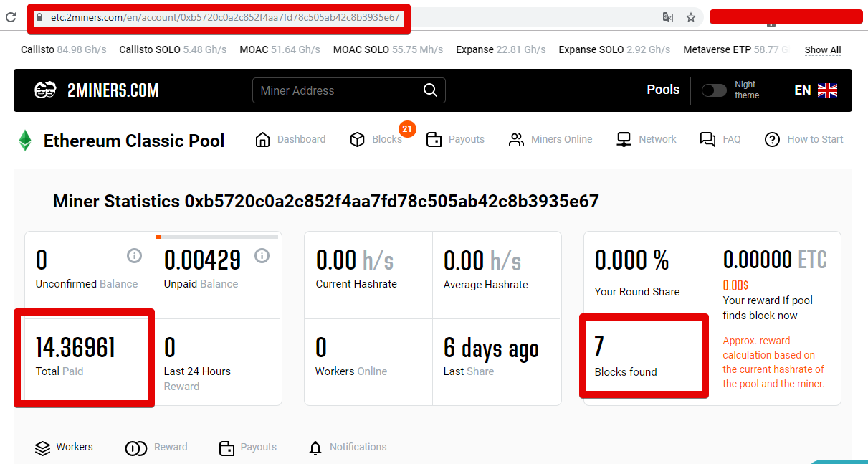868x464 pixels.
Task: Open the Callisto SOLO 5.48 Gh/s pool
Action: pyautogui.click(x=173, y=49)
